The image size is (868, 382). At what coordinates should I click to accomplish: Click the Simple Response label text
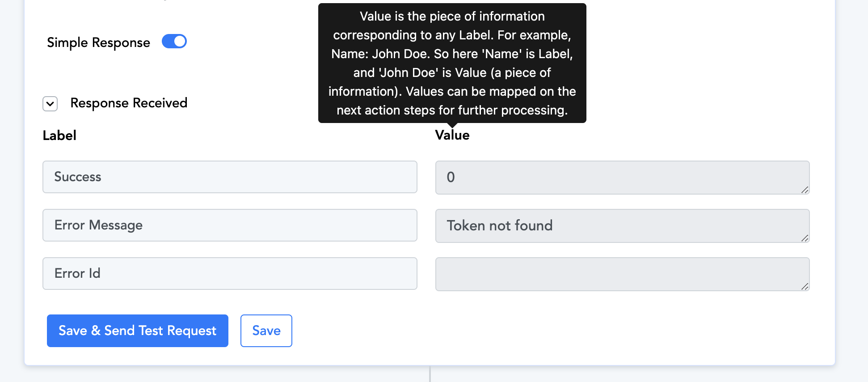tap(98, 42)
